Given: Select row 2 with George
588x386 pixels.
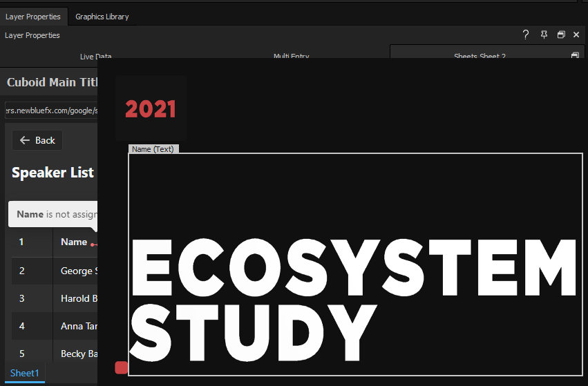Looking at the screenshot, I should (x=76, y=271).
